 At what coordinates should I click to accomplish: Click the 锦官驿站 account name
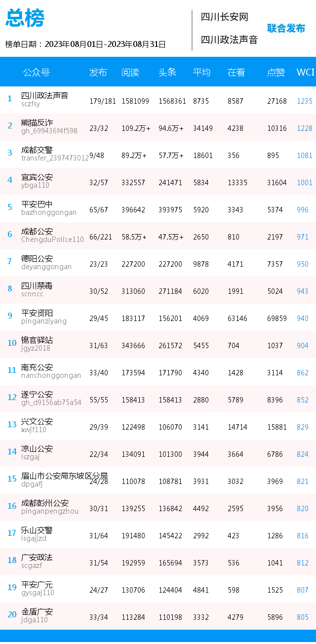coord(37,340)
